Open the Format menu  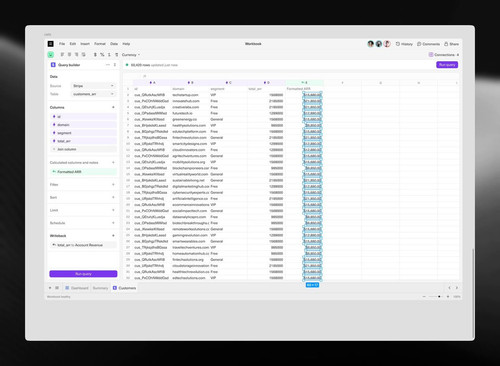coord(100,44)
